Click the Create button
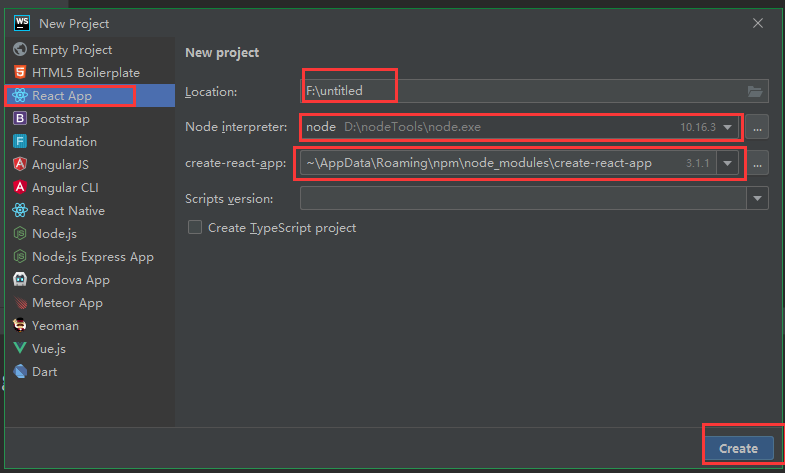Screen dimensions: 785x473 pyautogui.click(x=739, y=448)
